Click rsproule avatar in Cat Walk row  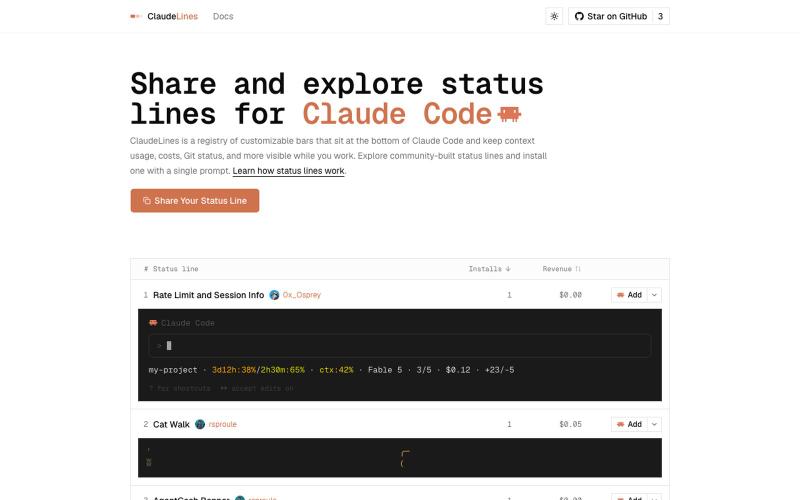(x=200, y=424)
